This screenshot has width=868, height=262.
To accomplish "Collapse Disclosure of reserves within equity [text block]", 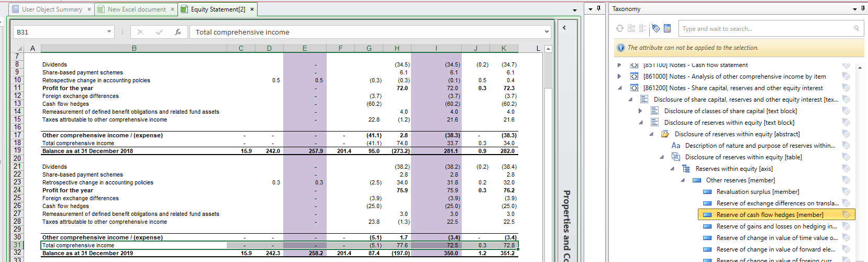I will 640,123.
